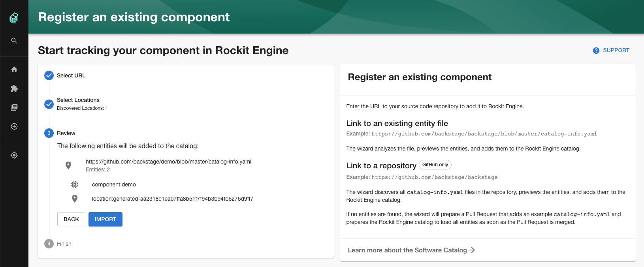Click the GitHub only chip
This screenshot has height=267, width=644.
435,165
